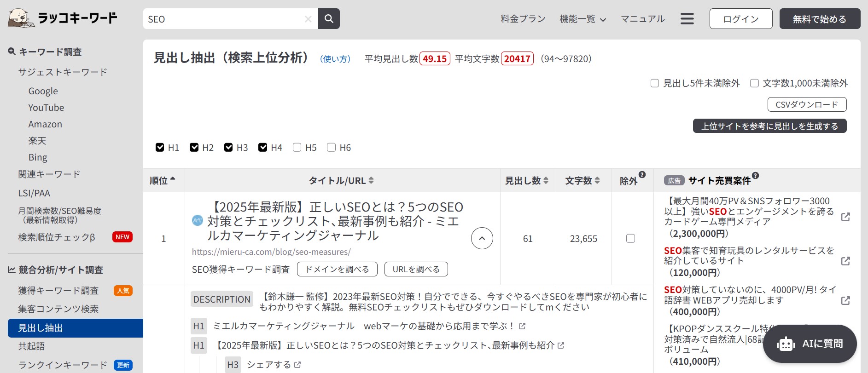The image size is (868, 373).
Task: Open ランクインキーワード in the sidebar
Action: (63, 365)
